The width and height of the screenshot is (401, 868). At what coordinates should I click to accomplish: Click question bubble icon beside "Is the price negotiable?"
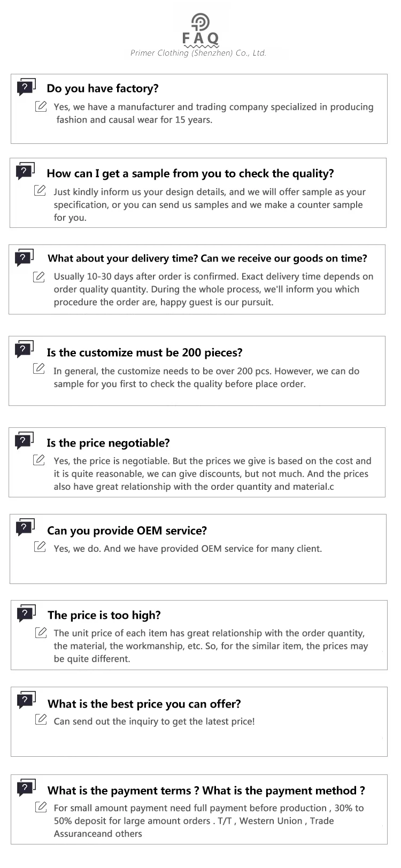(24, 441)
